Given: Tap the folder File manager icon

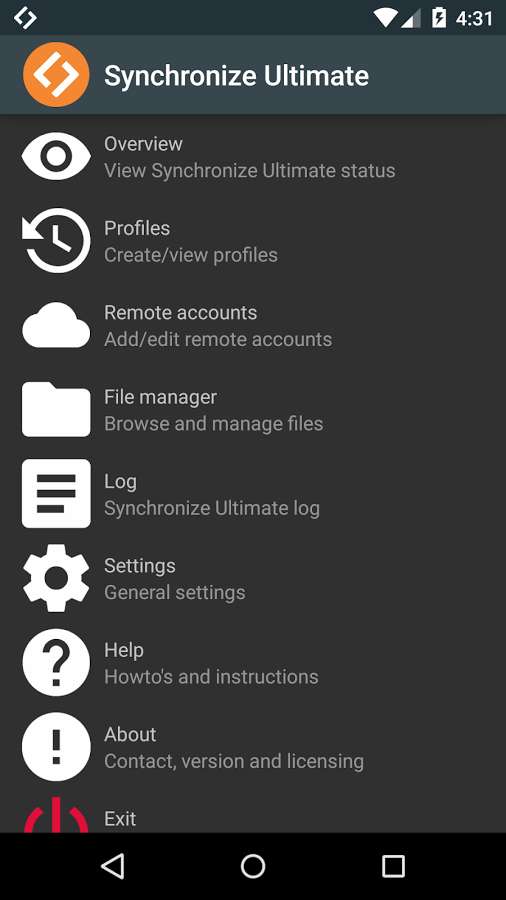Looking at the screenshot, I should pyautogui.click(x=56, y=409).
